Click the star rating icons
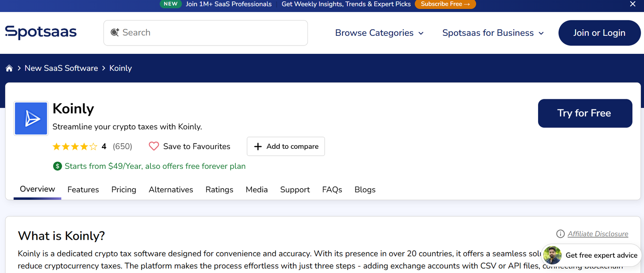 (75, 147)
